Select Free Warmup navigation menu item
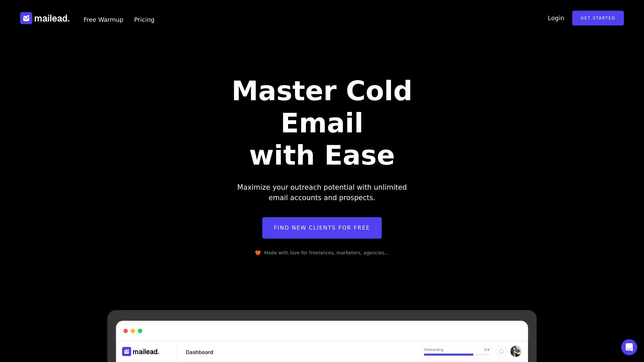 [103, 20]
